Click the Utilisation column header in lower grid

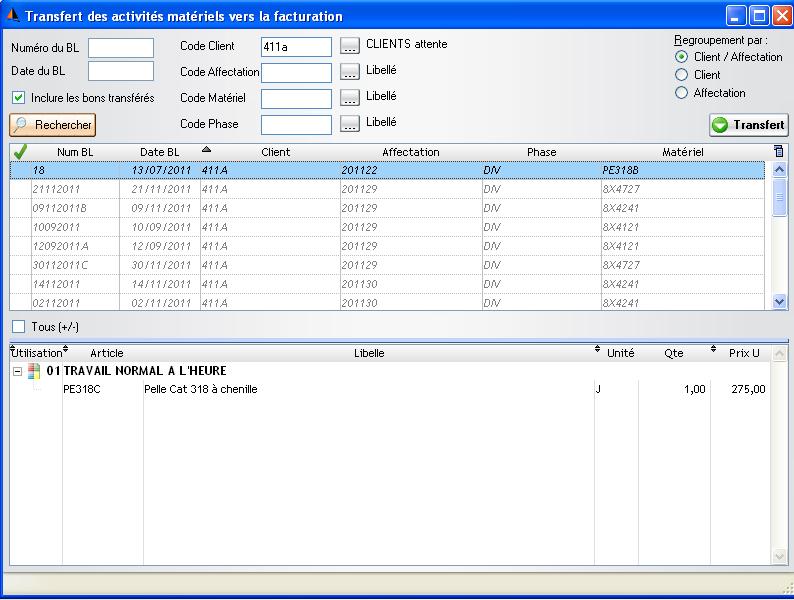(36, 353)
